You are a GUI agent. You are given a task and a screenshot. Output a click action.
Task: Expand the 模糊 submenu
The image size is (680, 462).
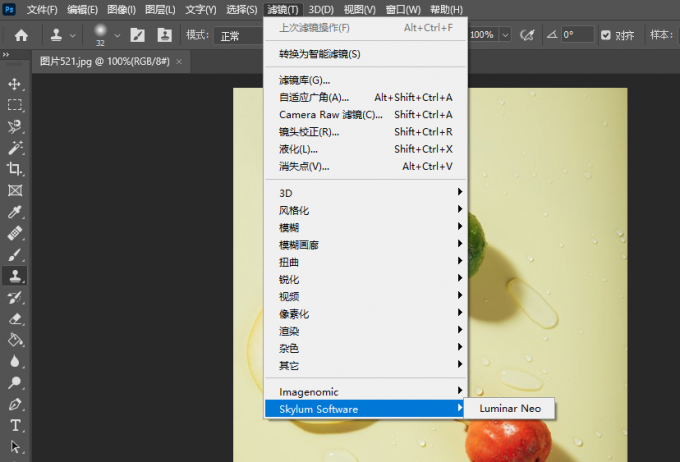pyautogui.click(x=365, y=227)
